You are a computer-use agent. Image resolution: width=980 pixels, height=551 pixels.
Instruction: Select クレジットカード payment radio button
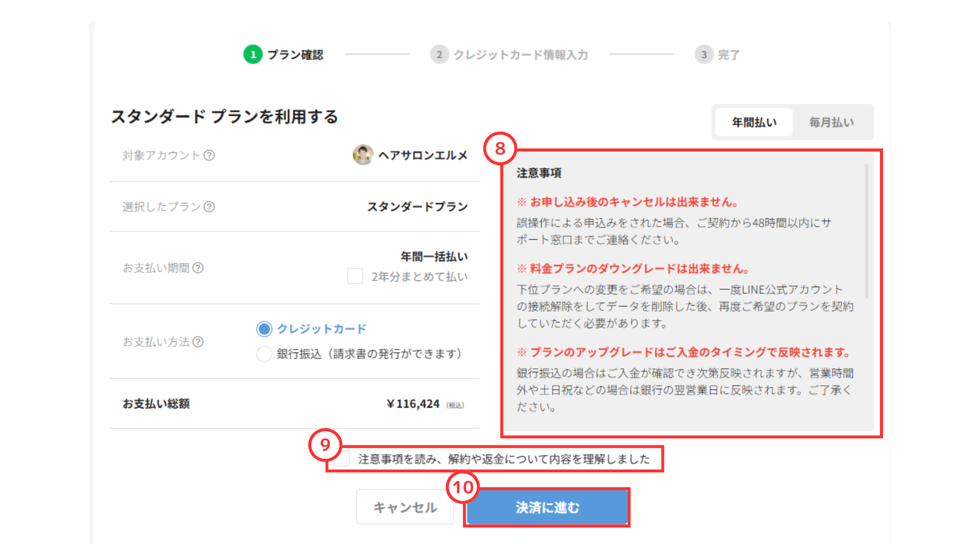264,329
